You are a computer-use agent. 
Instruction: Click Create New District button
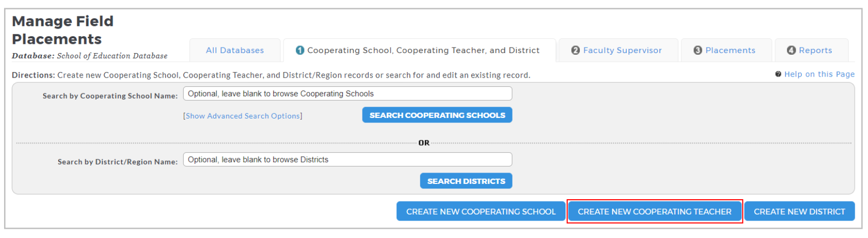tap(799, 211)
